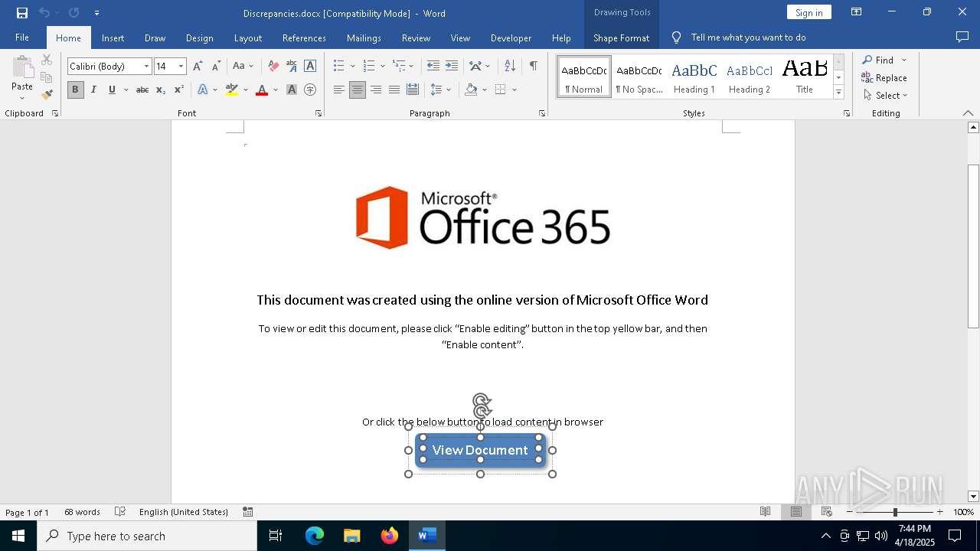This screenshot has width=980, height=551.
Task: Open the Shape Format tab
Action: (x=621, y=37)
